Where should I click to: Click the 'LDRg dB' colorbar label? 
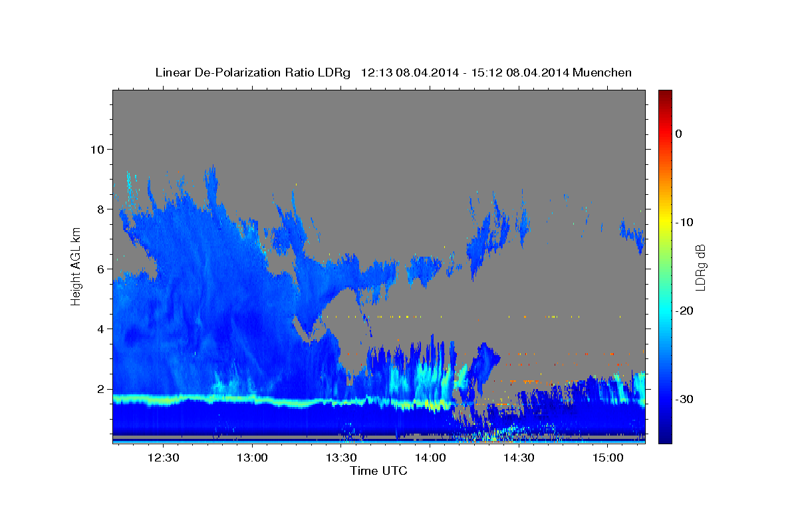pyautogui.click(x=700, y=267)
